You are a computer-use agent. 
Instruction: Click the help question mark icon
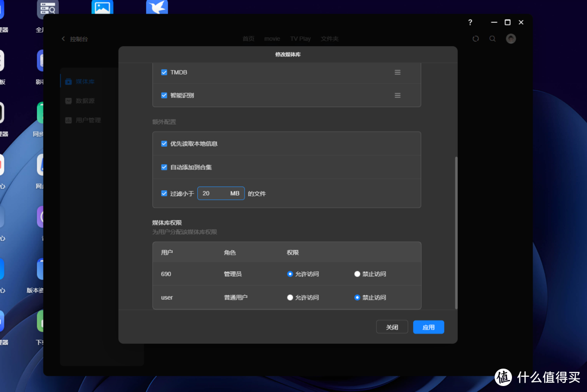(470, 22)
